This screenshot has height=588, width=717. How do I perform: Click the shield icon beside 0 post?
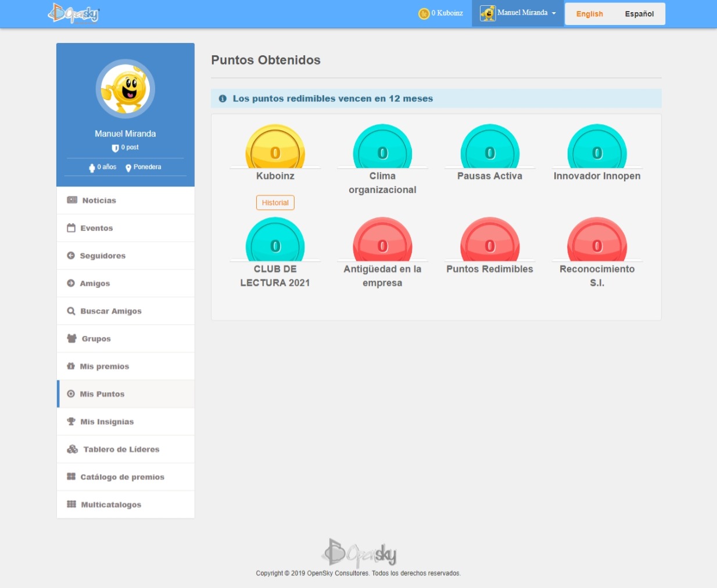[x=115, y=148]
